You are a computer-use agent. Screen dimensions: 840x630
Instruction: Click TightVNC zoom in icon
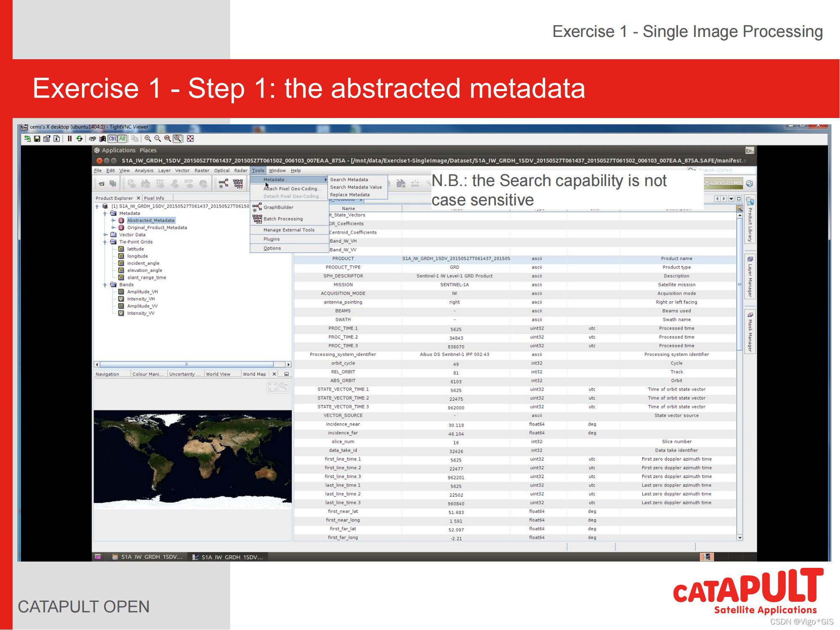coord(147,139)
